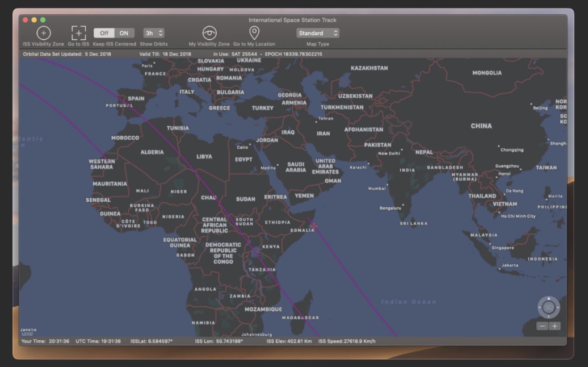Image resolution: width=588 pixels, height=367 pixels.
Task: Click the window title International Space Station Track
Action: click(292, 20)
